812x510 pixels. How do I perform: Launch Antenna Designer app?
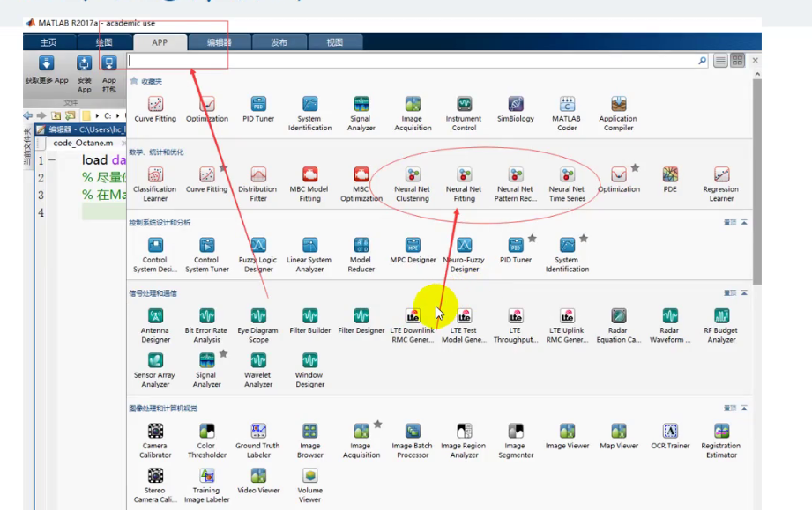point(155,326)
